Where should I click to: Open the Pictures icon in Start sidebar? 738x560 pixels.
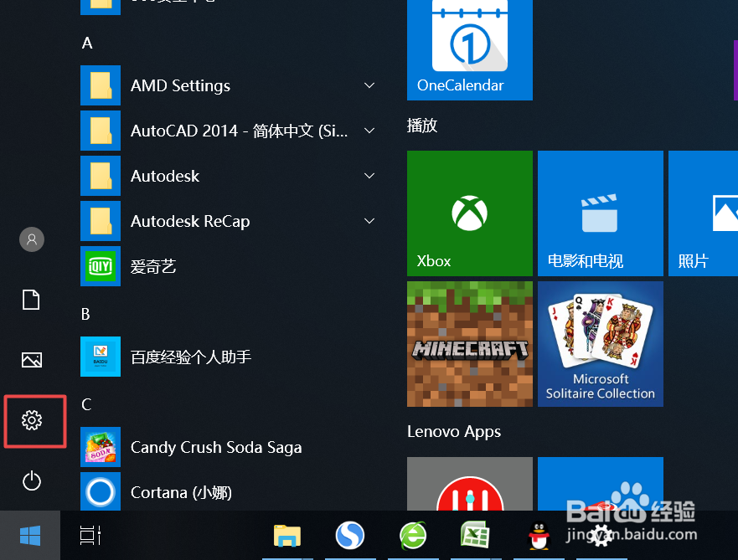click(32, 360)
